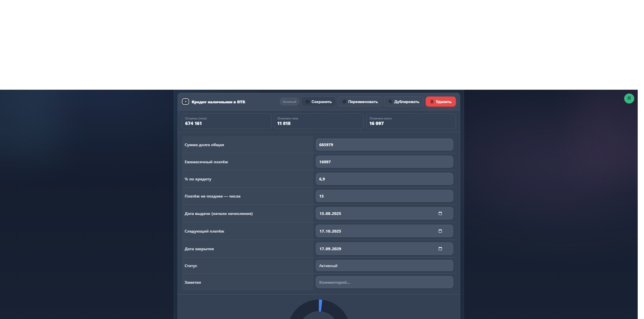Image resolution: width=644 pixels, height=319 pixels.
Task: Click the Ежемесячный платёж input field
Action: coord(384,162)
